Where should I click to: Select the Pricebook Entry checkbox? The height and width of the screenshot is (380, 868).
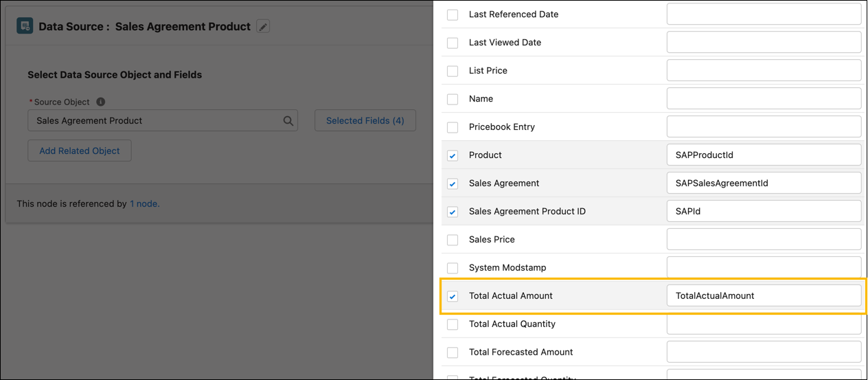tap(453, 127)
